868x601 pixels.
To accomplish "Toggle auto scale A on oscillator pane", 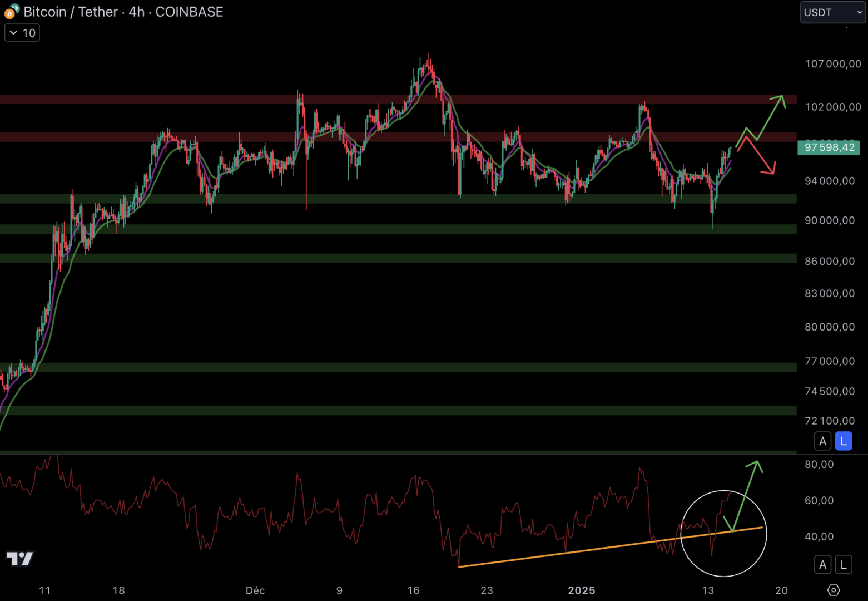I will (822, 565).
